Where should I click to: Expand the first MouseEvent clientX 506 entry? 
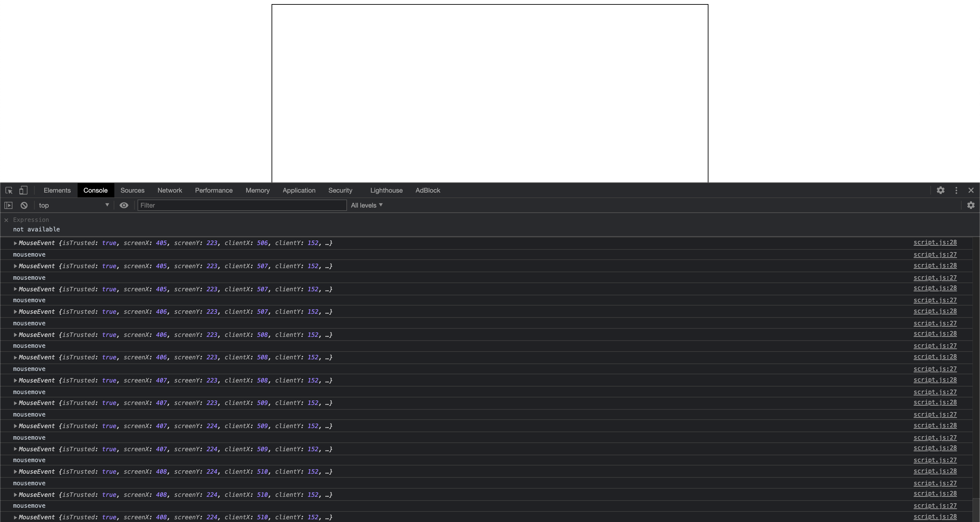tap(15, 243)
